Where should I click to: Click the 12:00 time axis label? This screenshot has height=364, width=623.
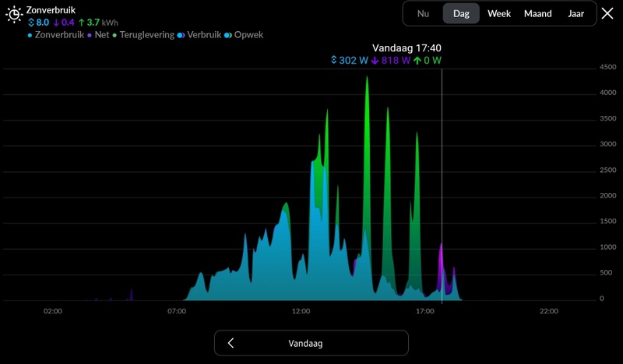[301, 311]
